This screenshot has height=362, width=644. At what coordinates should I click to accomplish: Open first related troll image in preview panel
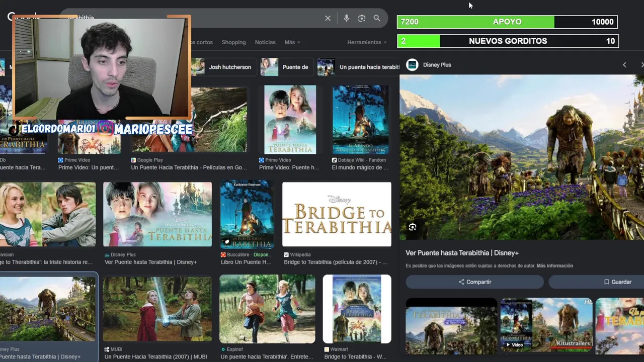[x=451, y=326]
